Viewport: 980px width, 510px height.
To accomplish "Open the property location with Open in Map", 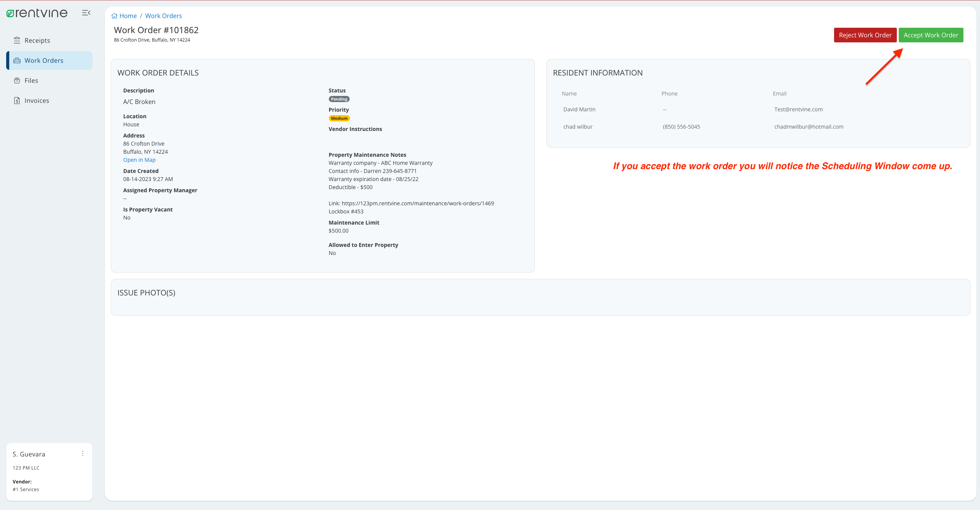I will coord(139,159).
